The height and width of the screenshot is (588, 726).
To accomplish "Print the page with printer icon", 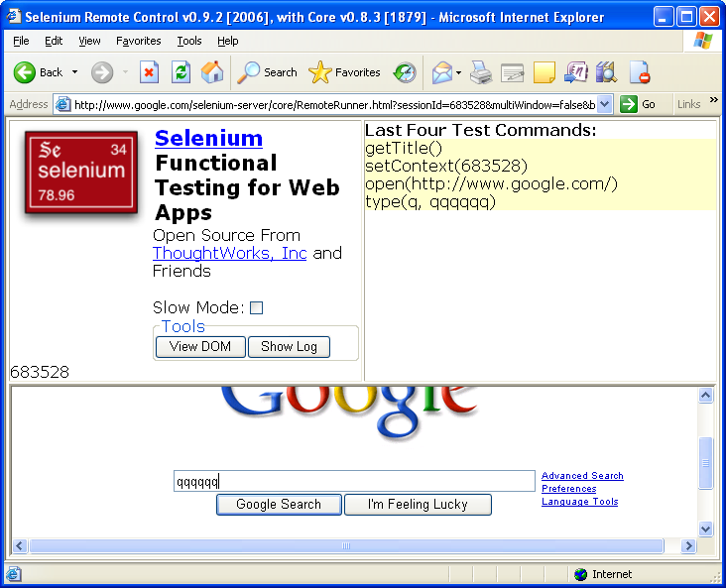I will point(481,72).
